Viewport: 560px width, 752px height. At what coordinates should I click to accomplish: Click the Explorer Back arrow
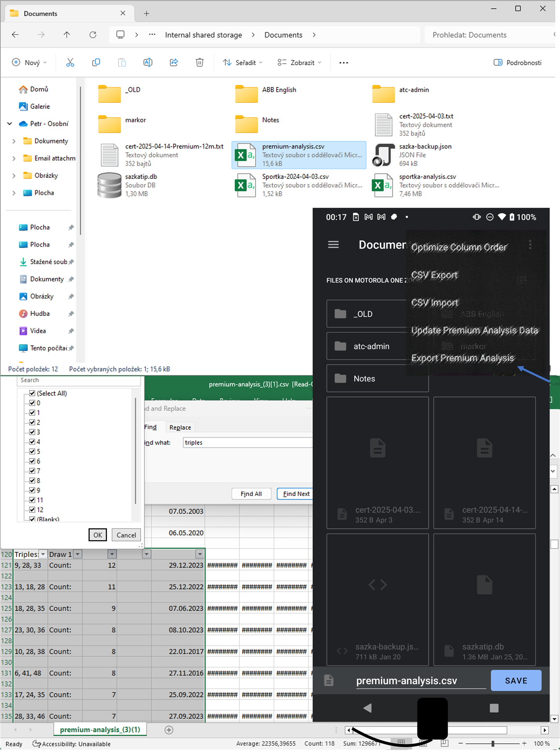click(15, 35)
